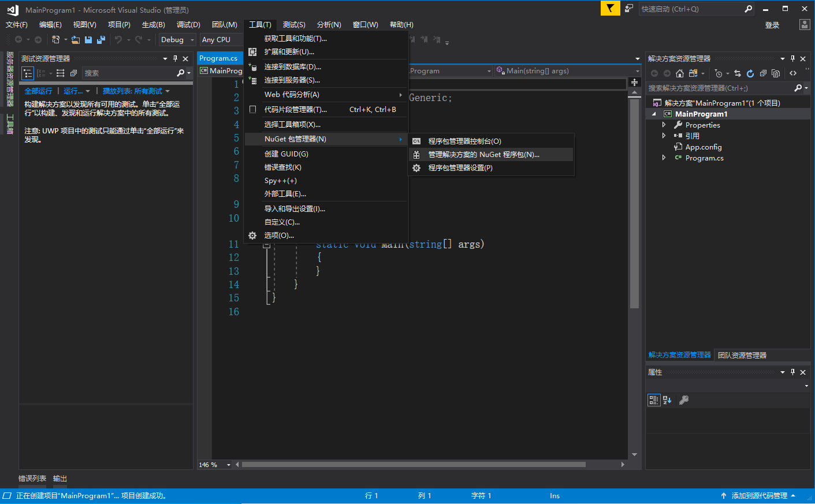Click Test Explorer search magnifier icon
The width and height of the screenshot is (815, 504).
181,73
